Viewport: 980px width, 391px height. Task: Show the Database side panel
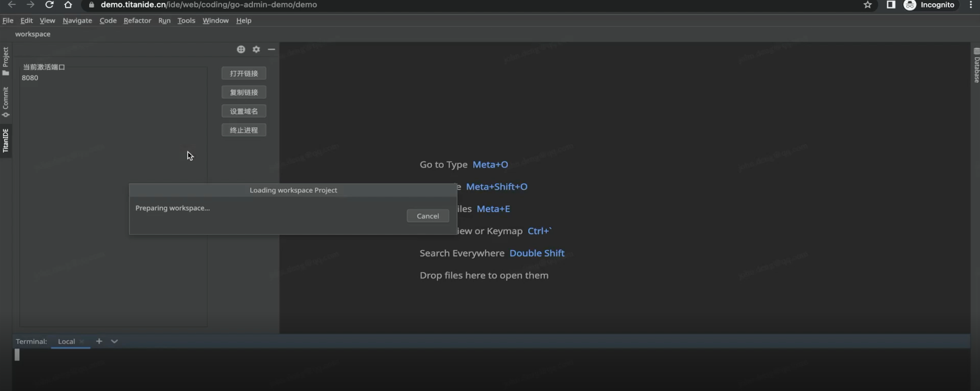click(976, 66)
